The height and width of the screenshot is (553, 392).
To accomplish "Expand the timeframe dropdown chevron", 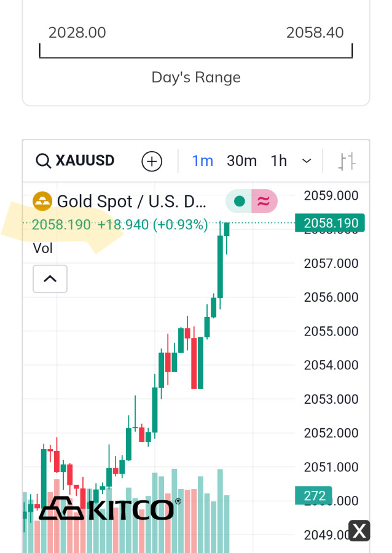I will [x=307, y=162].
